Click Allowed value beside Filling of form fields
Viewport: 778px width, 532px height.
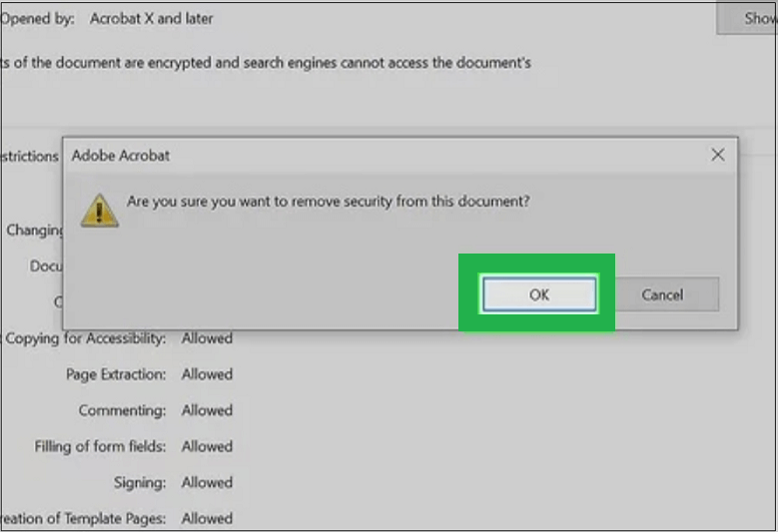(207, 446)
